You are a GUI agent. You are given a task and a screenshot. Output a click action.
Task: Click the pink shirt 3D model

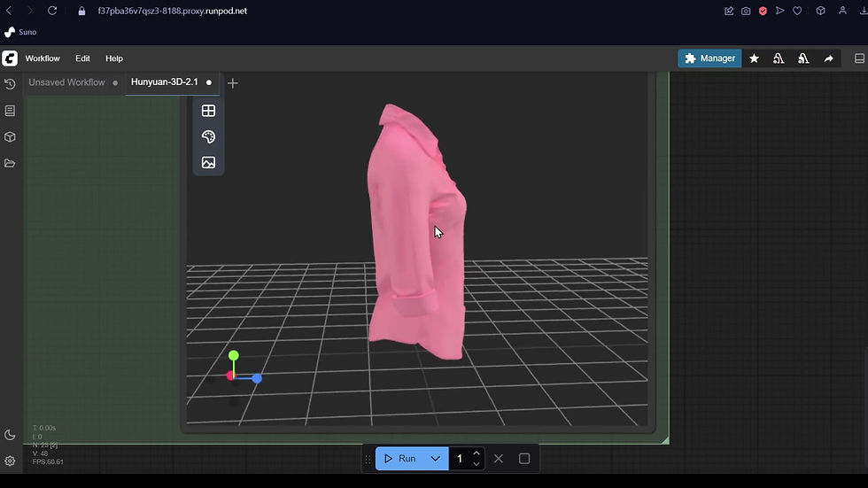point(416,232)
